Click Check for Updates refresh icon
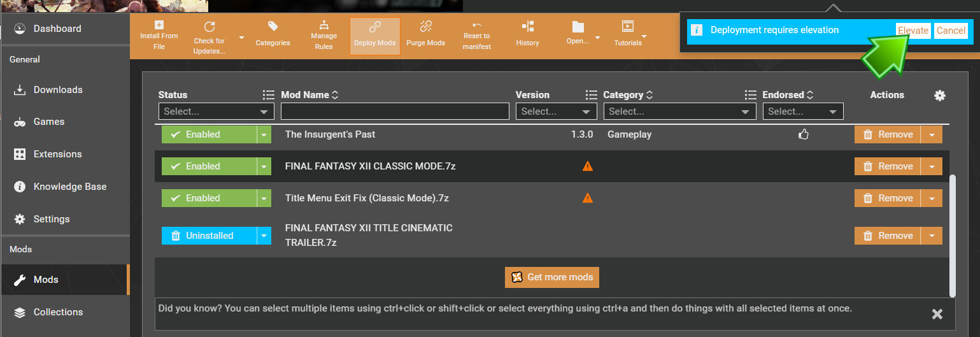The height and width of the screenshot is (337, 980). click(x=209, y=26)
